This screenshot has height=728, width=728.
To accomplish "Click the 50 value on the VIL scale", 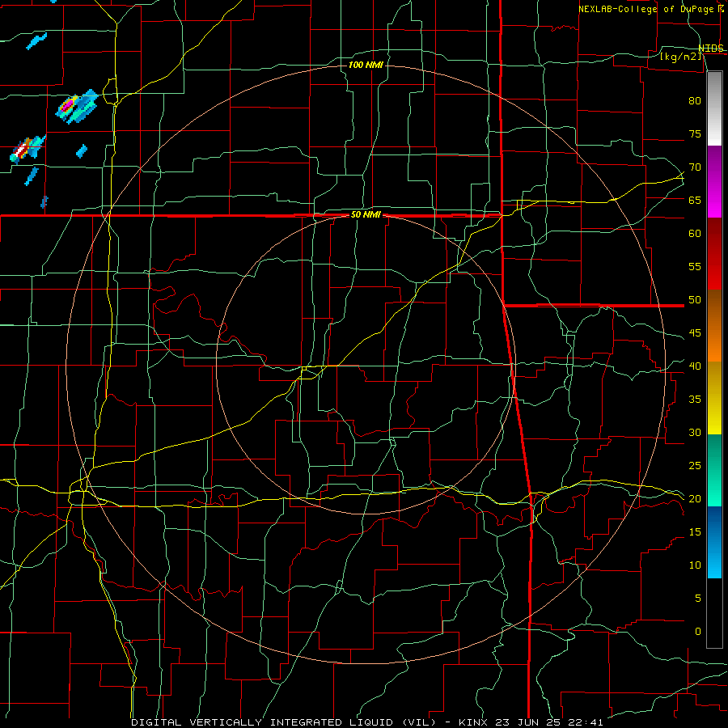I will click(695, 300).
